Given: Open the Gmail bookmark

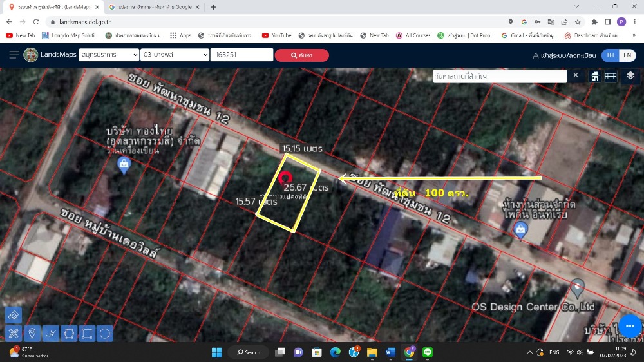Looking at the screenshot, I should tap(529, 35).
